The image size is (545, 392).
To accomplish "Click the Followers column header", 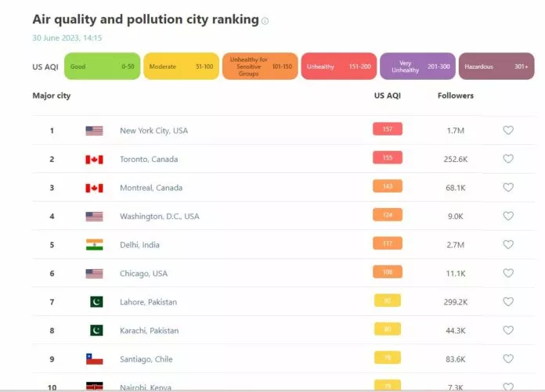I will pyautogui.click(x=455, y=95).
